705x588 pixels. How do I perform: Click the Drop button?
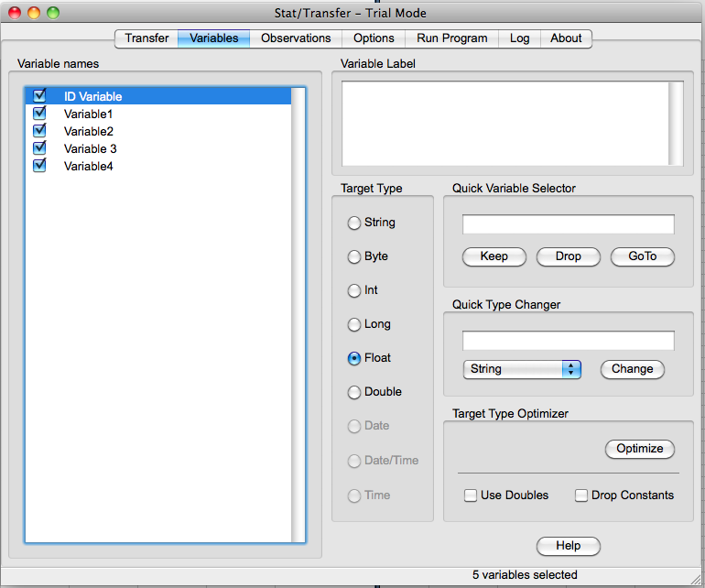point(568,256)
